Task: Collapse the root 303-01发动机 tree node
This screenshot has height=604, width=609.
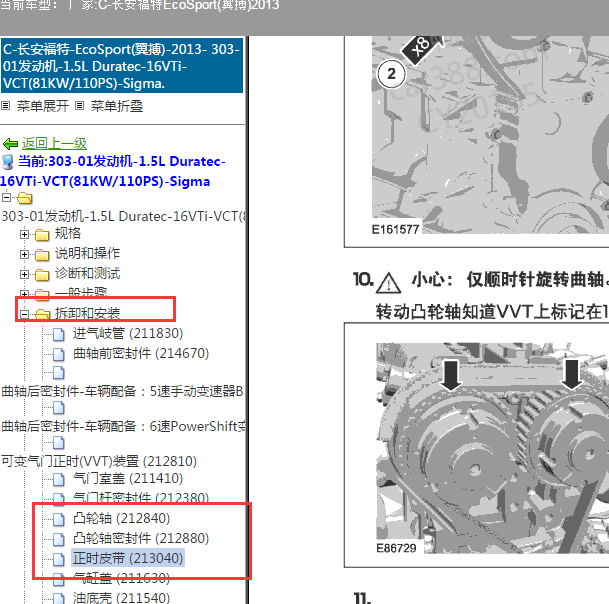Action: 6,197
